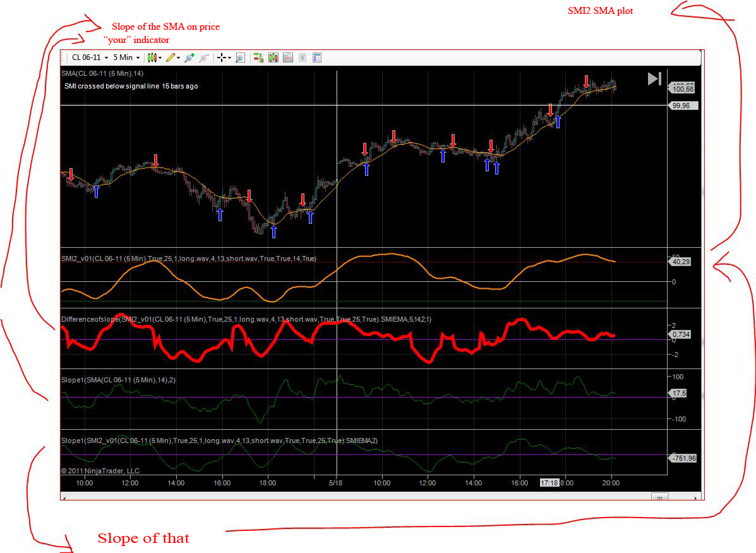
Task: Click the zoom frame magnifier icon
Action: [x=240, y=58]
